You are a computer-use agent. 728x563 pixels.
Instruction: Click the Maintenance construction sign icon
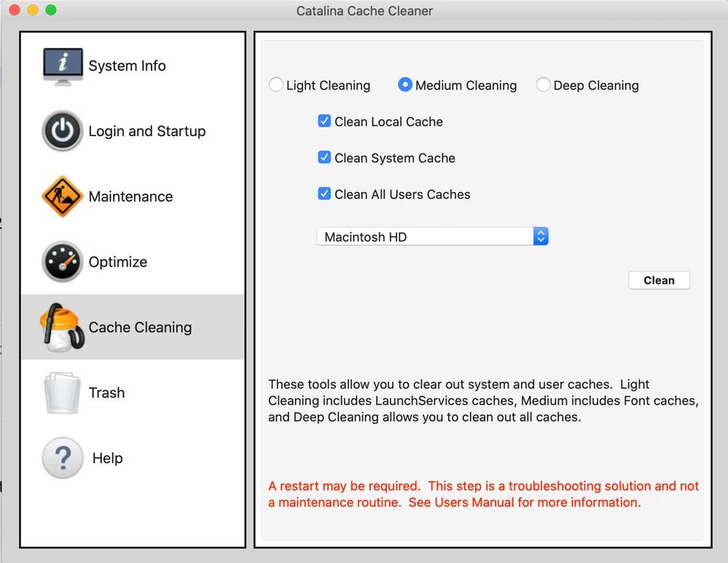click(x=62, y=197)
